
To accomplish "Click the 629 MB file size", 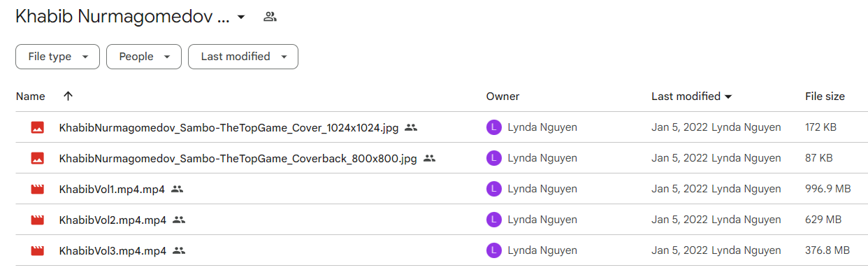I will click(823, 220).
